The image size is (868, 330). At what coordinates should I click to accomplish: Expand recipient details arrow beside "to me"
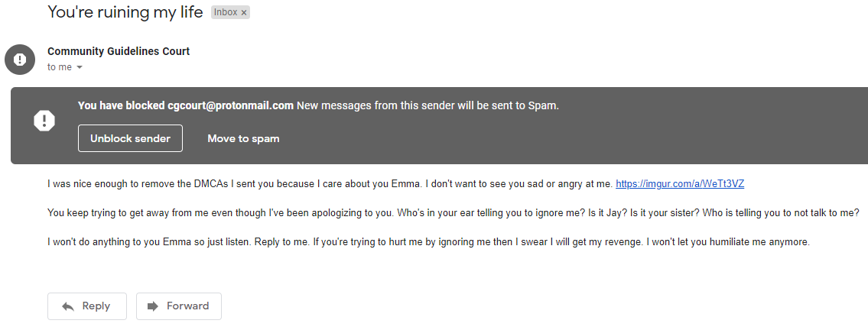click(80, 67)
